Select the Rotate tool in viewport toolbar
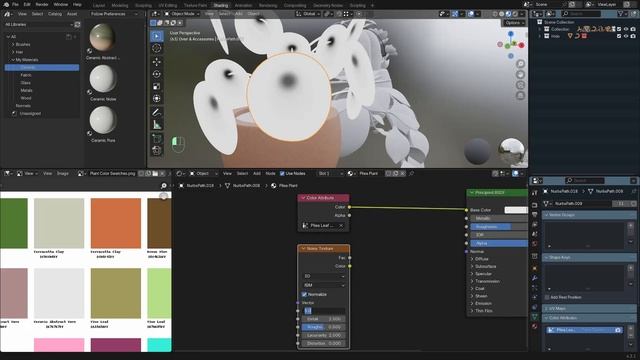 157,74
